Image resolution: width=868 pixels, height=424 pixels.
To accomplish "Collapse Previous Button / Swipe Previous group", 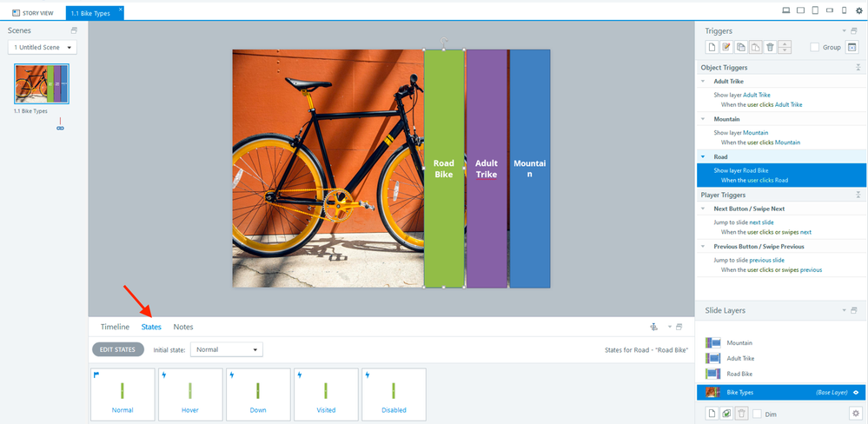I will click(x=703, y=246).
